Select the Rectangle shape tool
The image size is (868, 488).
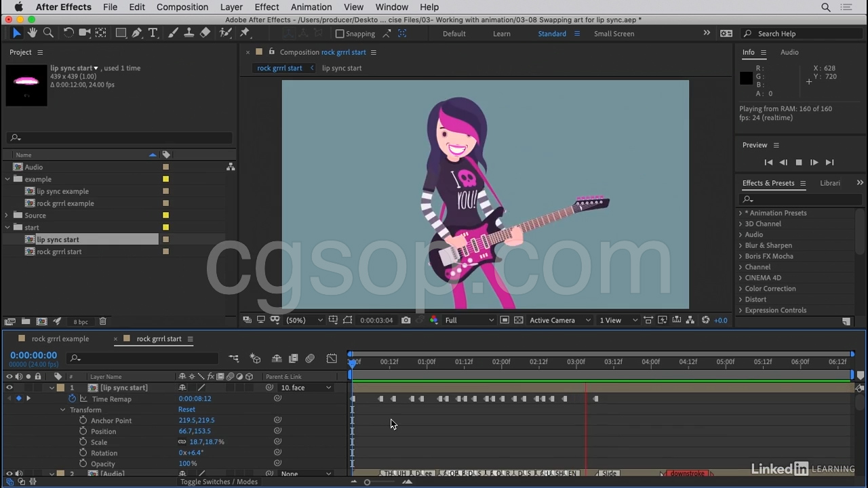point(121,33)
